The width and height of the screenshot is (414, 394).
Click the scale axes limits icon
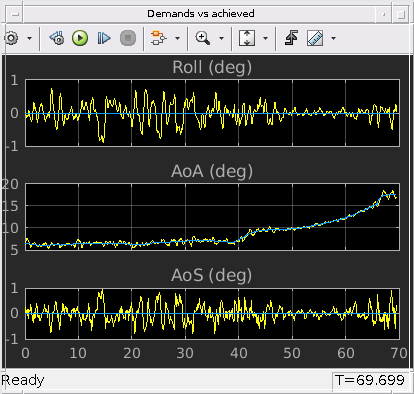(x=247, y=38)
